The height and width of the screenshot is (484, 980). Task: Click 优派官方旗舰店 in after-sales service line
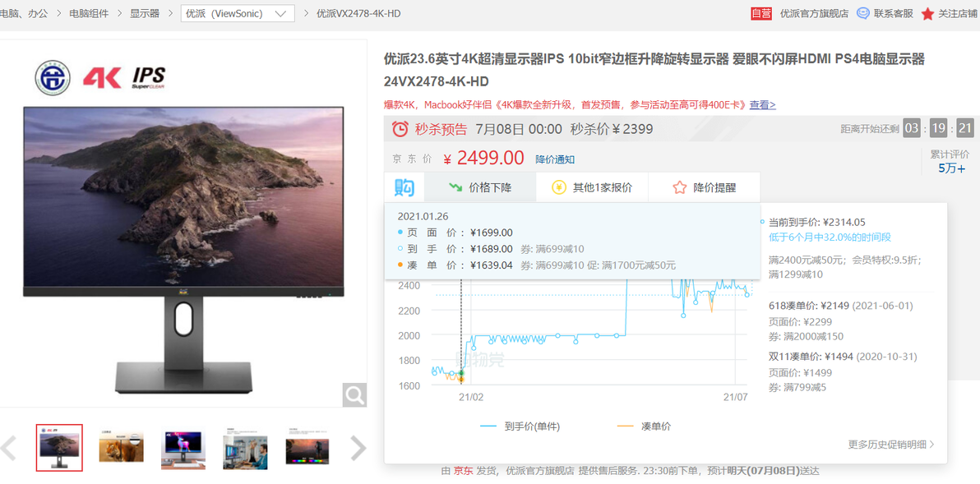coord(540,471)
